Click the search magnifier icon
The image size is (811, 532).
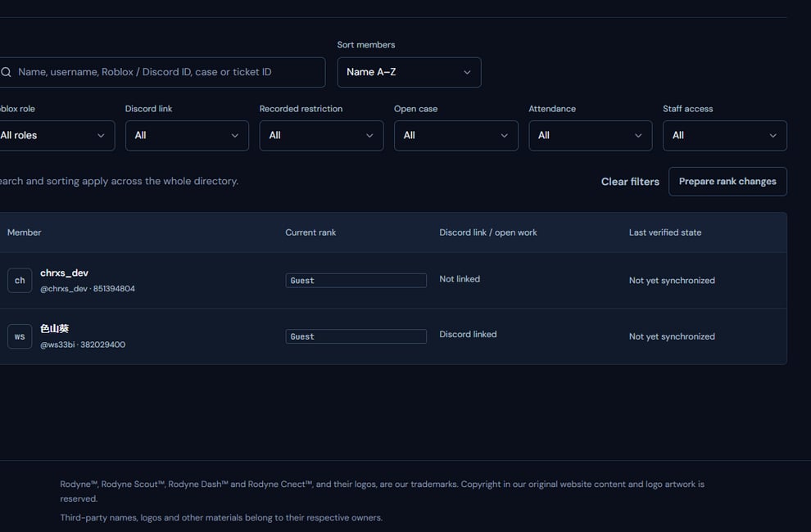(x=6, y=72)
